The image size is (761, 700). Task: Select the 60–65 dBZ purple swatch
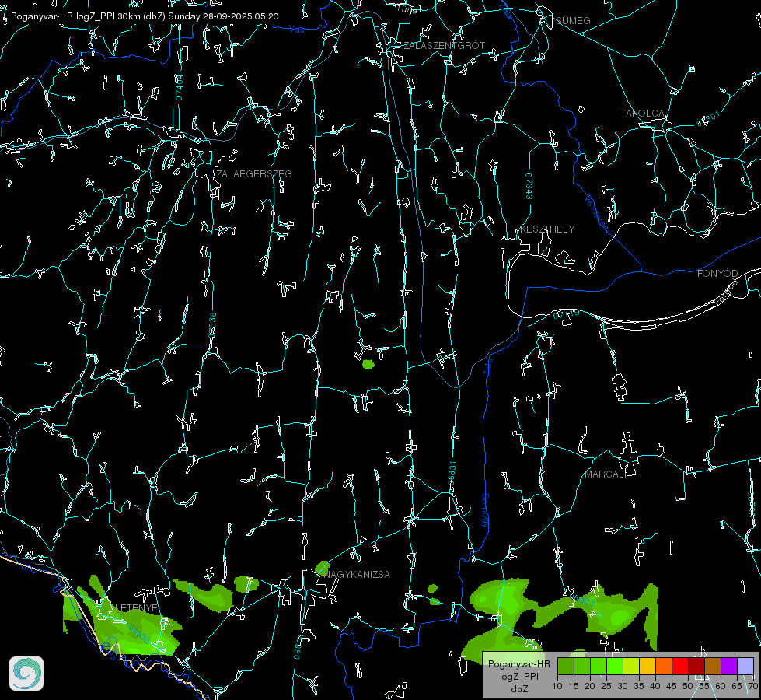[x=729, y=666]
